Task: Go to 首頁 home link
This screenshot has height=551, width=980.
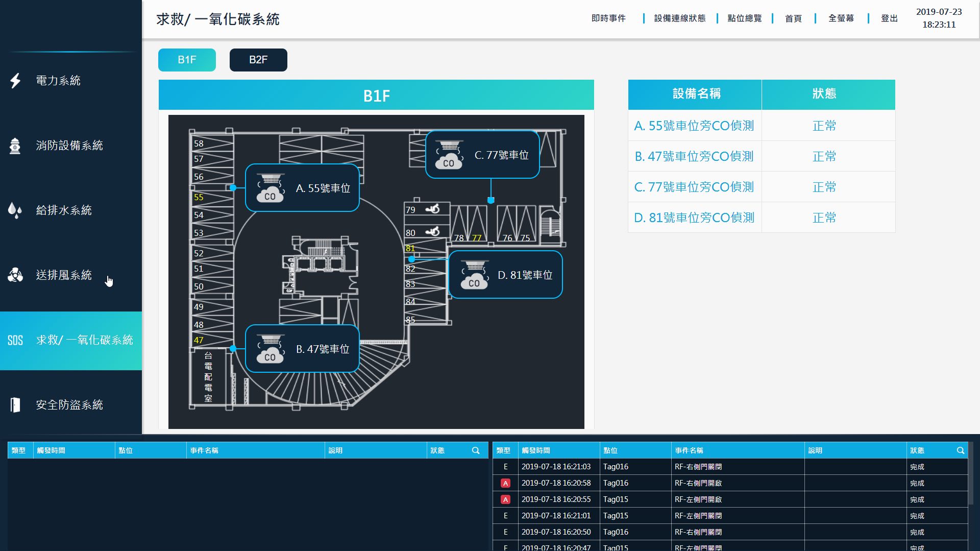Action: pyautogui.click(x=793, y=18)
